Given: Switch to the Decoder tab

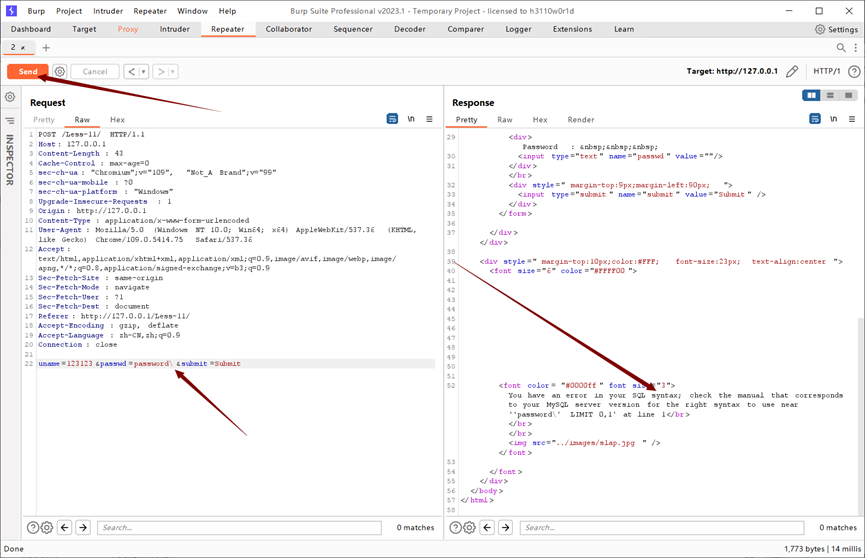Looking at the screenshot, I should [409, 29].
